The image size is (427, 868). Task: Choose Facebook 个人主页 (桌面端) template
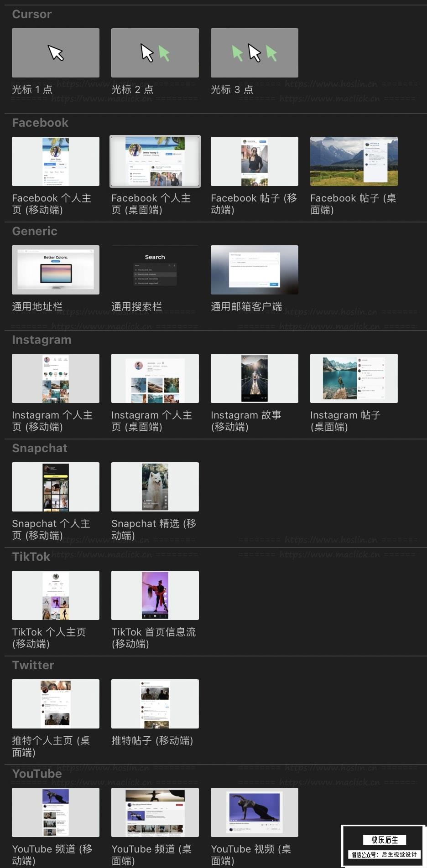(155, 161)
